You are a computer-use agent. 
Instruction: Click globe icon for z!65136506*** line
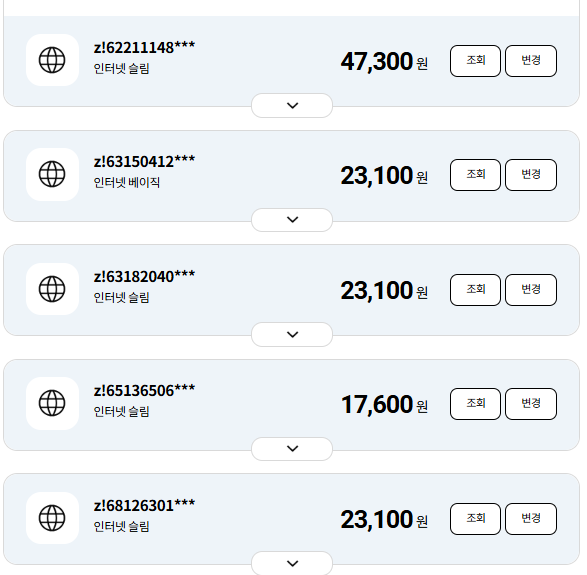(x=52, y=403)
